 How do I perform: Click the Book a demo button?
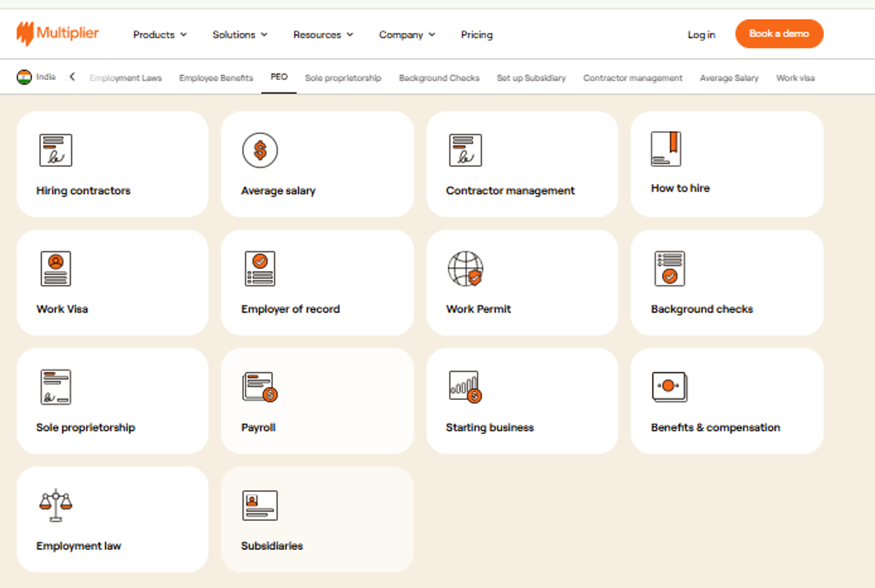click(x=779, y=34)
